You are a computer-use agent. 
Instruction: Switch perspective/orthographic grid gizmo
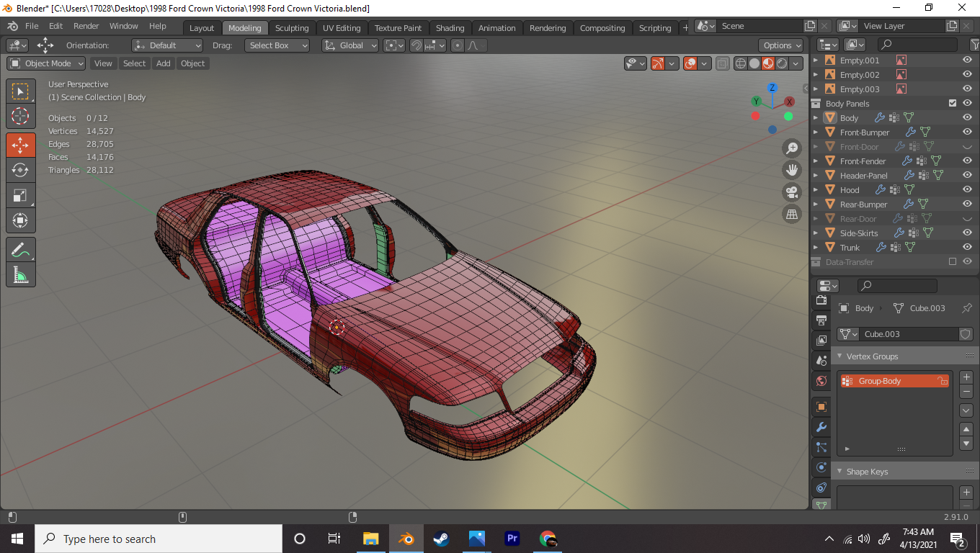(792, 214)
